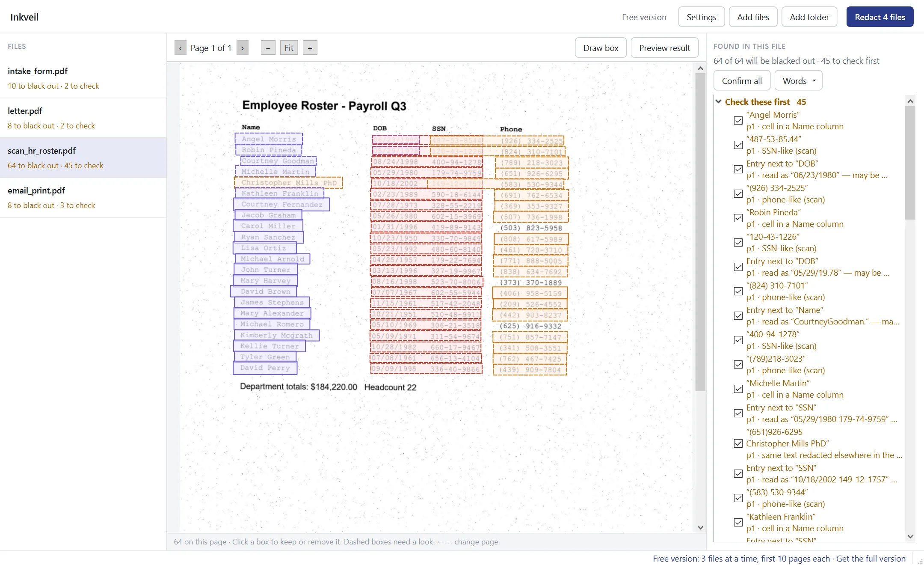Select intake_form.pdf in file list

coord(83,78)
